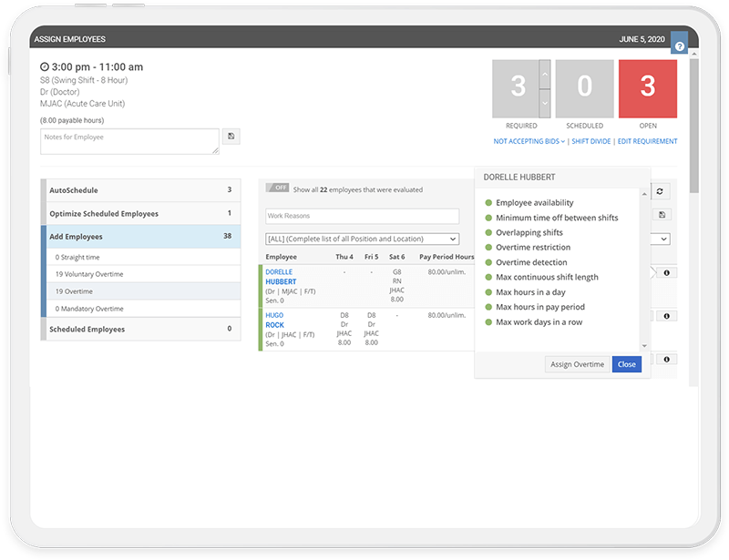Choose 0 Mandatory Overtime filter
Image resolution: width=729 pixels, height=560 pixels.
144,309
